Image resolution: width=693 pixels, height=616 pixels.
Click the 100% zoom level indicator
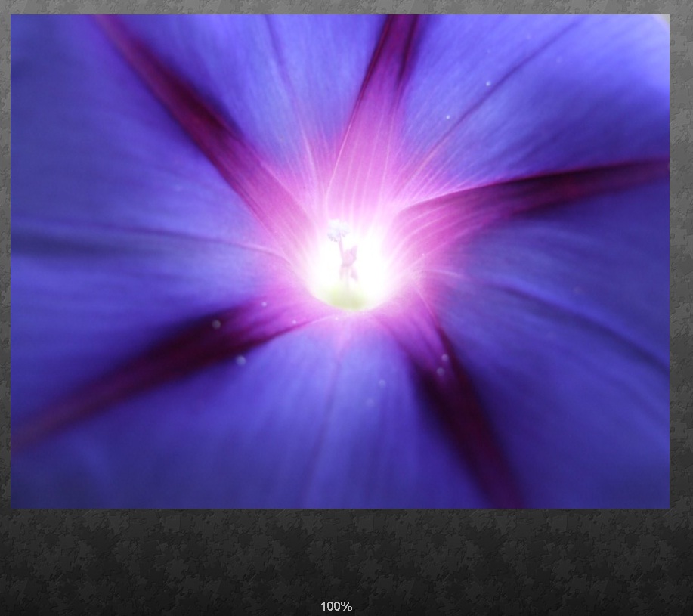[x=336, y=606]
